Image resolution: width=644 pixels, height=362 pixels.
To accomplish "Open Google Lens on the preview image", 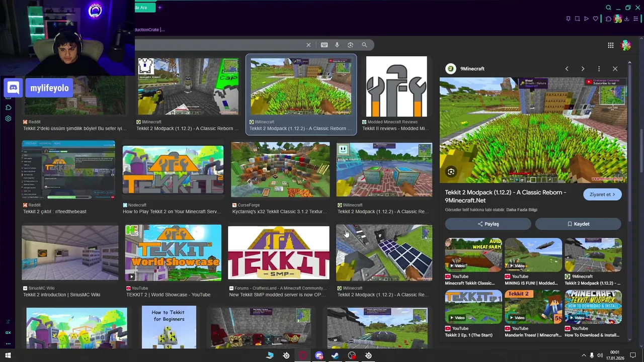I will tap(451, 172).
